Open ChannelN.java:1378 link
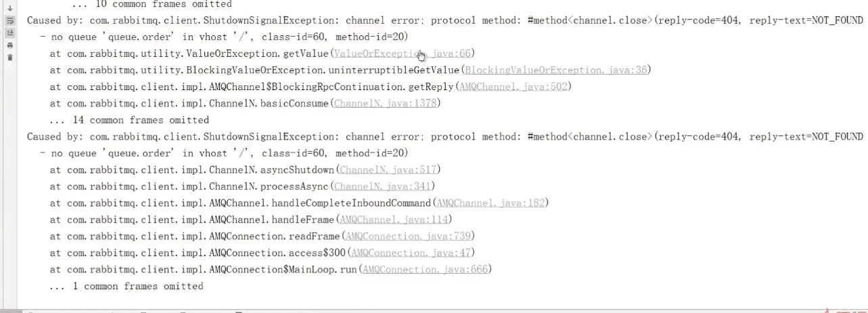 [x=386, y=103]
